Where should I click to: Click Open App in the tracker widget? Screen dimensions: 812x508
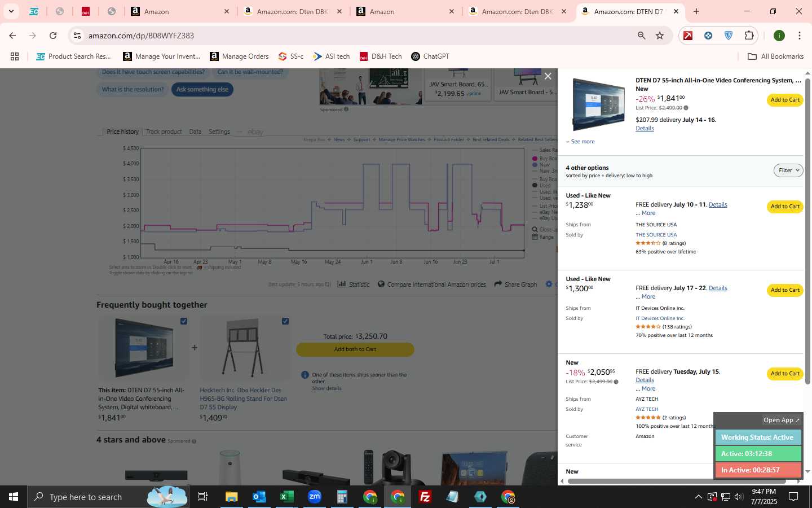[781, 420]
